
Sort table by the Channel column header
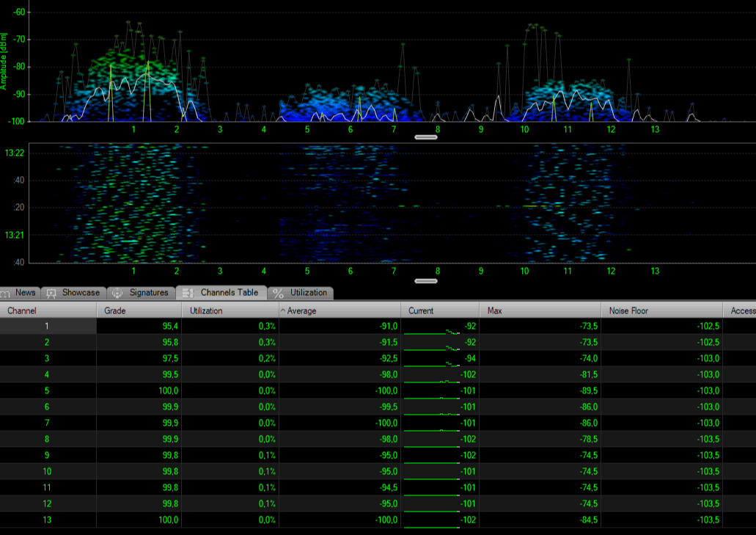pyautogui.click(x=48, y=310)
